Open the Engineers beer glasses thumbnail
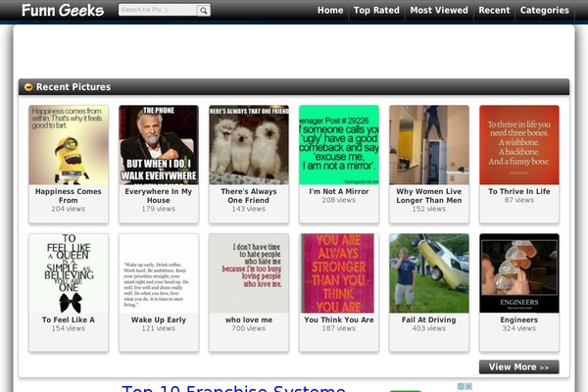Image resolution: width=588 pixels, height=392 pixels. pyautogui.click(x=519, y=273)
